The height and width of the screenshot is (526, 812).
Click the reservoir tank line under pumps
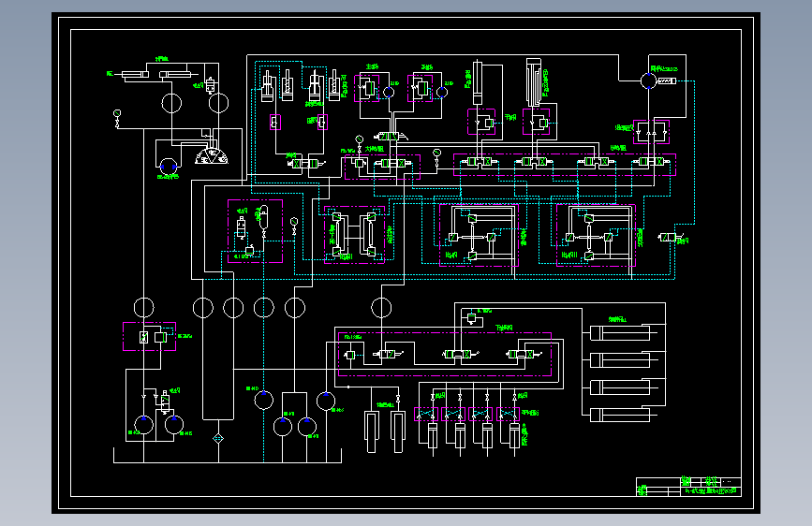point(228,456)
